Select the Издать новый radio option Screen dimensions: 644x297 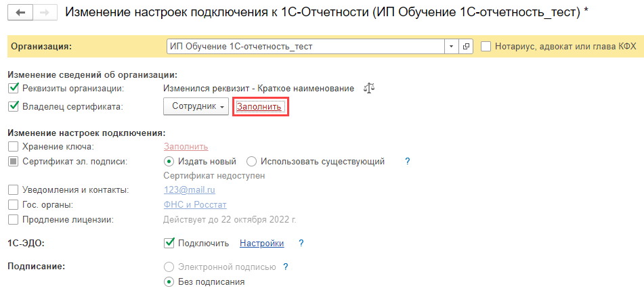(x=169, y=161)
